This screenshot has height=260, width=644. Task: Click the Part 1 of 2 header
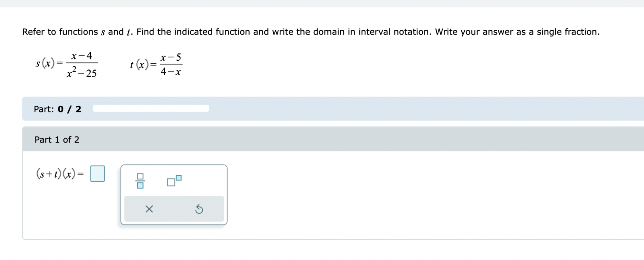[57, 139]
